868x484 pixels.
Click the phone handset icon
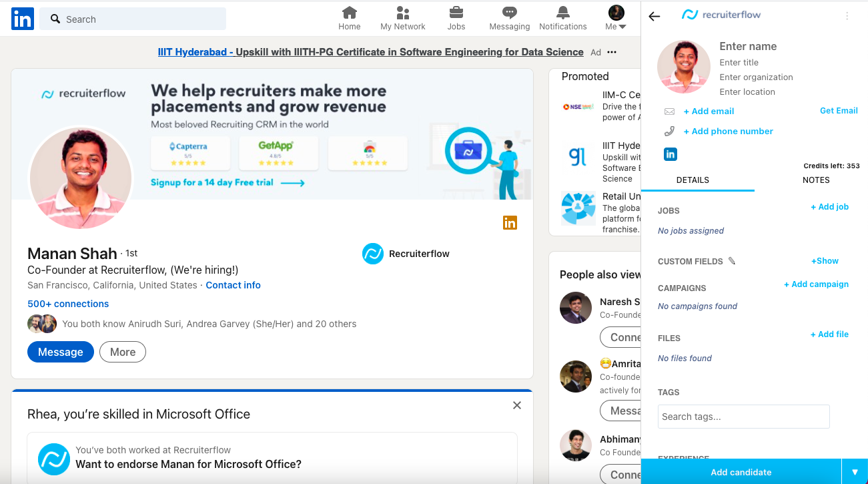coord(669,132)
